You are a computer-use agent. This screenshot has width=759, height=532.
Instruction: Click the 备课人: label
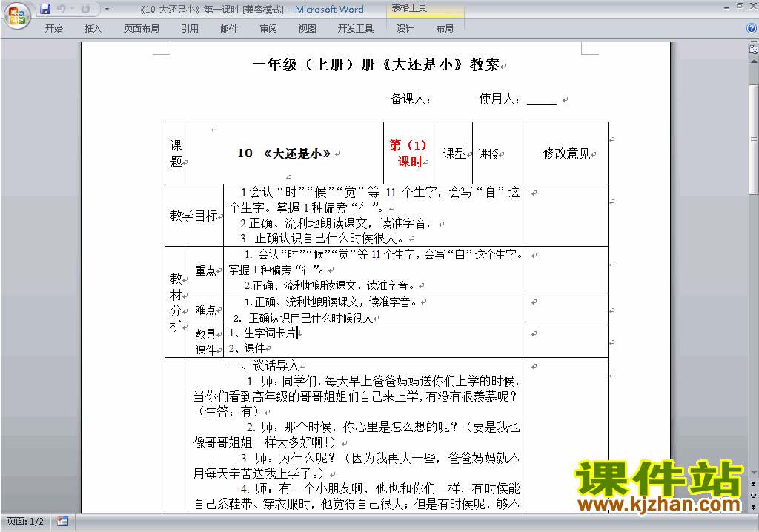(411, 99)
